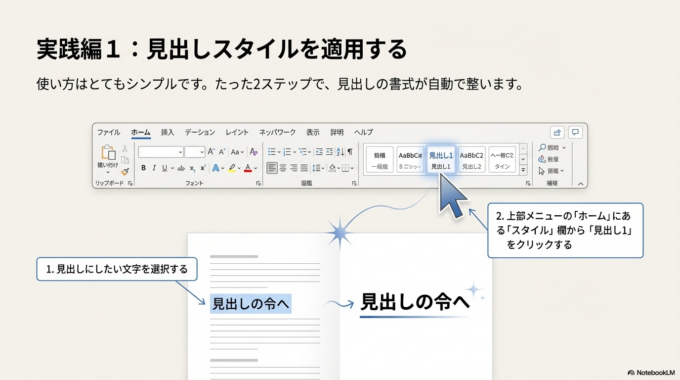
Task: Apply the 見出し1 style
Action: coord(441,160)
